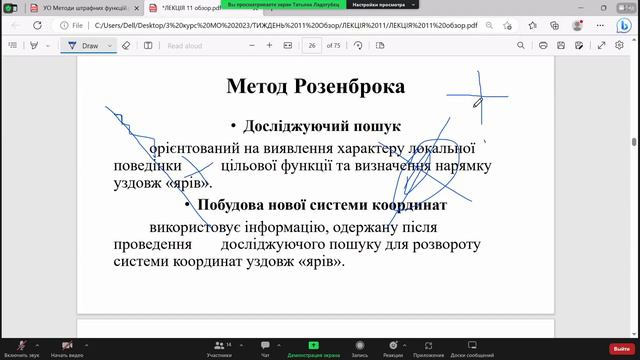Click the Fit to width icon
Image resolution: width=640 pixels, height=360 pixels.
(288, 45)
